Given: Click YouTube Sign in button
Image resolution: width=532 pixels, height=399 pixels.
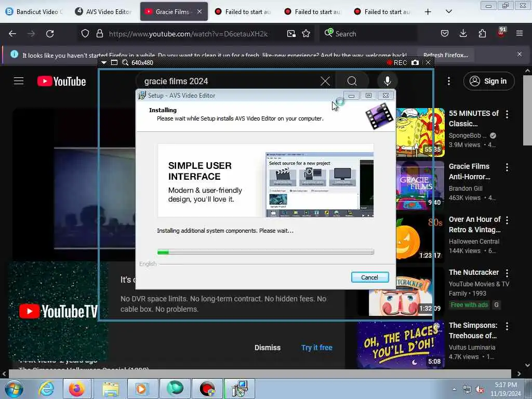Looking at the screenshot, I should pyautogui.click(x=489, y=81).
